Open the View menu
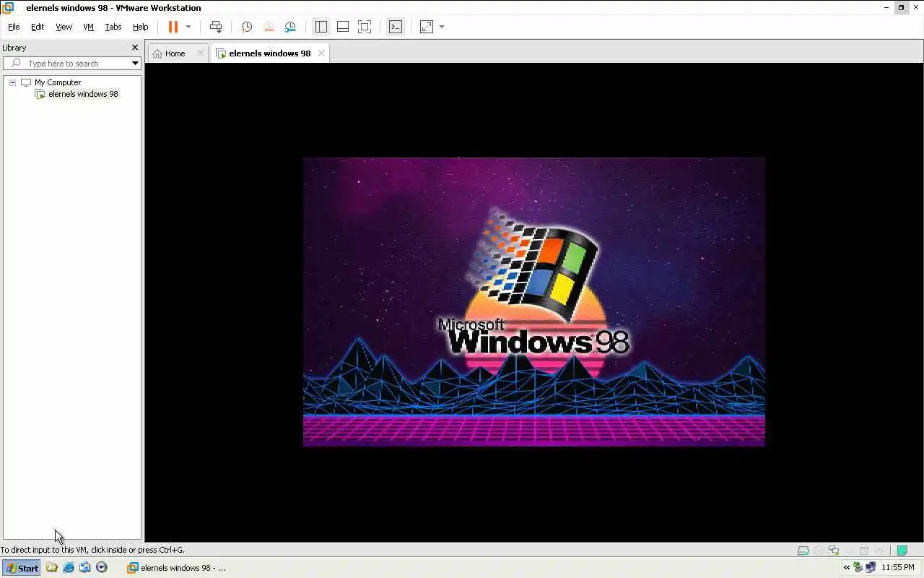The width and height of the screenshot is (924, 578). point(64,27)
